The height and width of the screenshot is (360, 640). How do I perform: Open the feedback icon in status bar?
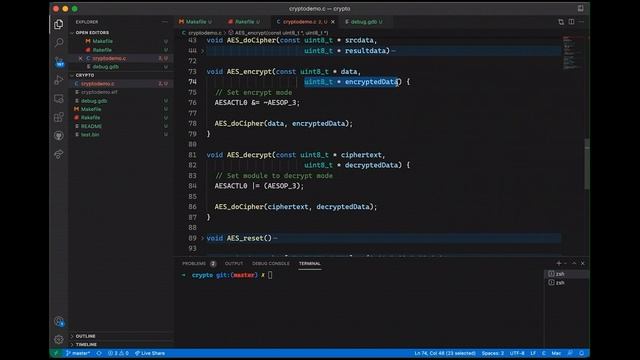pos(571,353)
